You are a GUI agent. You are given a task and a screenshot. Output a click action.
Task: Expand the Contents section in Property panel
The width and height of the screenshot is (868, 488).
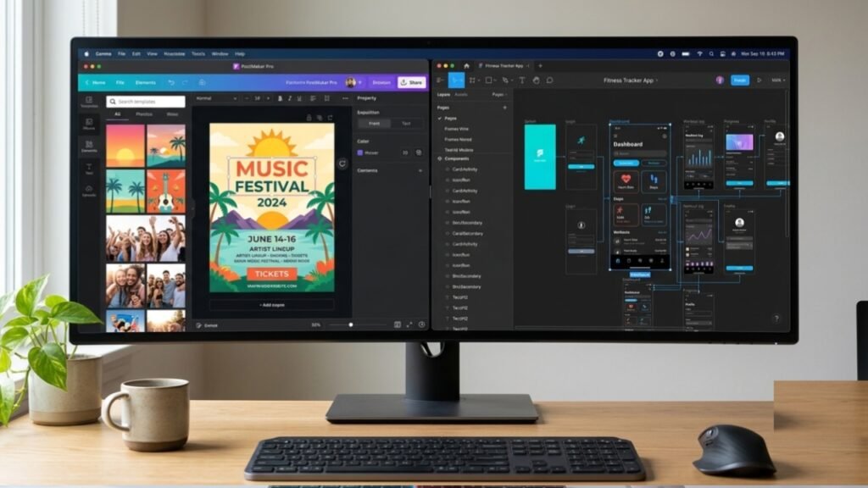point(420,171)
